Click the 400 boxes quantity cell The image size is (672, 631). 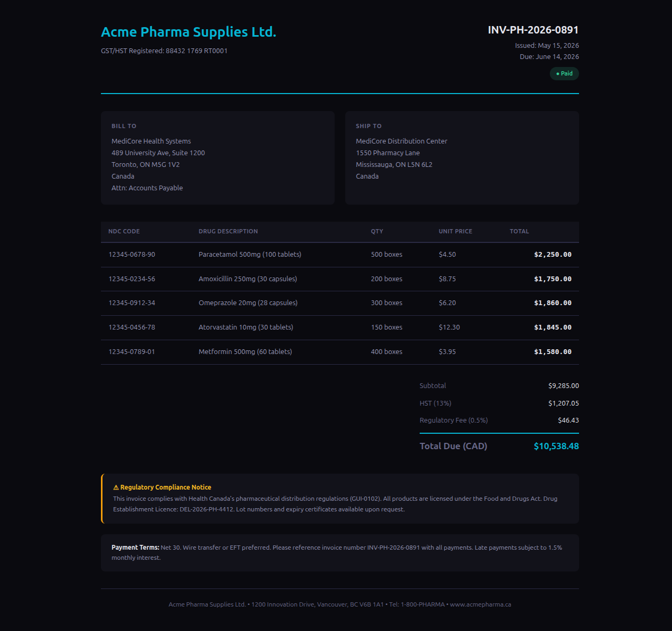coord(387,352)
